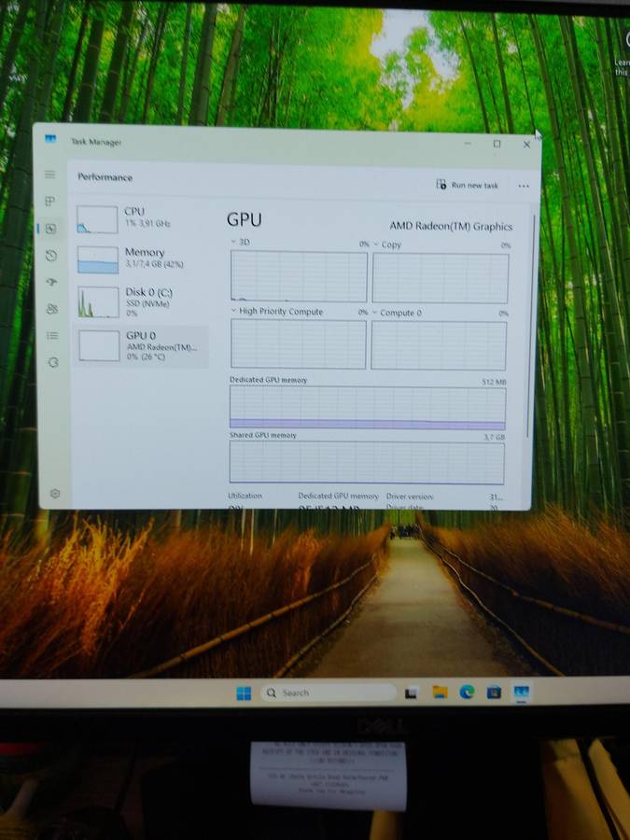Select the Disk 0 (C:) item
The height and width of the screenshot is (840, 630).
tap(140, 301)
